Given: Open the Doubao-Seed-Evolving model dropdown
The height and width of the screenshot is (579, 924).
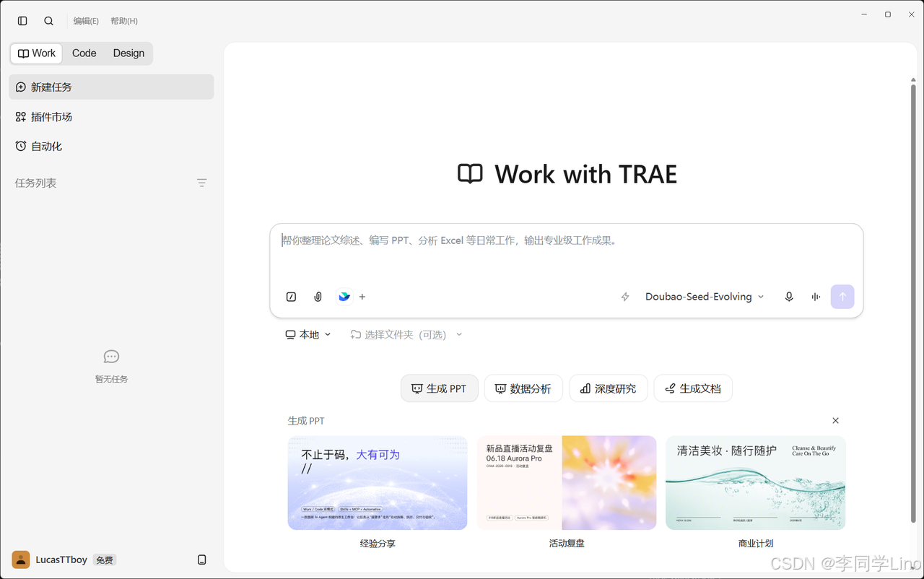Looking at the screenshot, I should coord(705,297).
